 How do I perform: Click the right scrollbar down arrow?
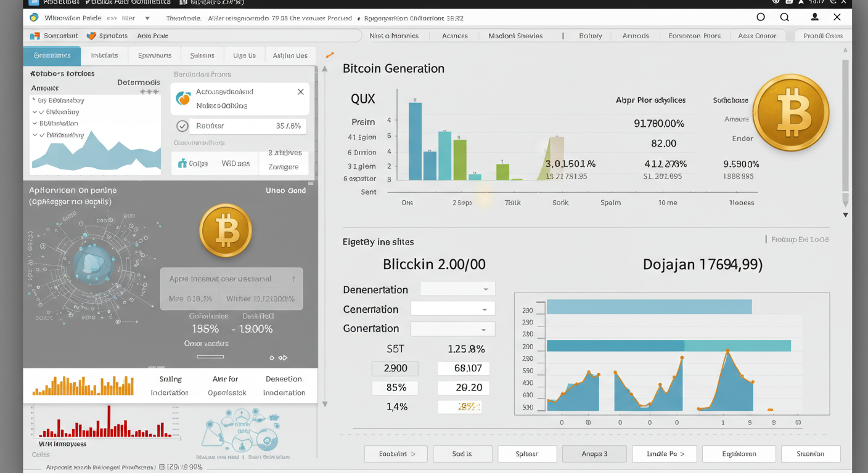pyautogui.click(x=845, y=215)
